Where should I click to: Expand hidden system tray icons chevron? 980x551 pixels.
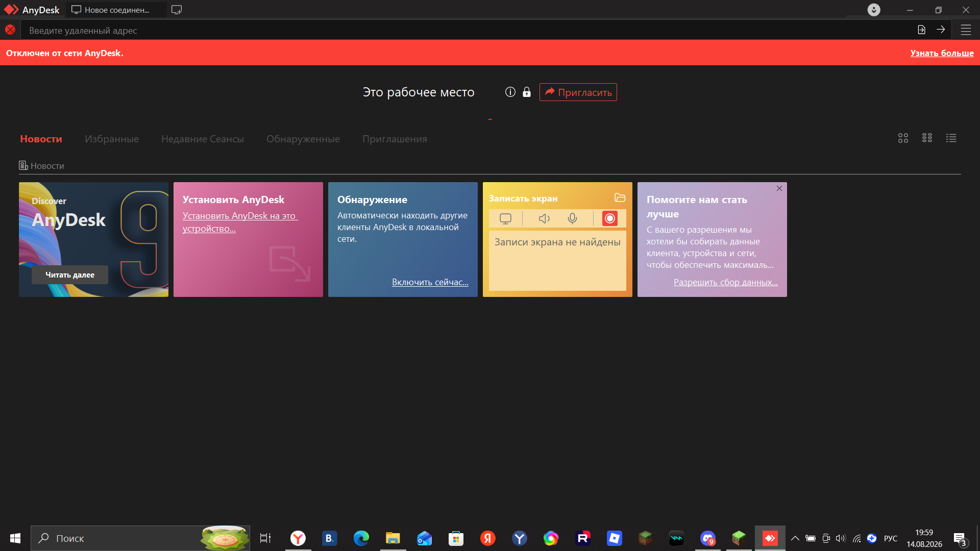tap(795, 538)
